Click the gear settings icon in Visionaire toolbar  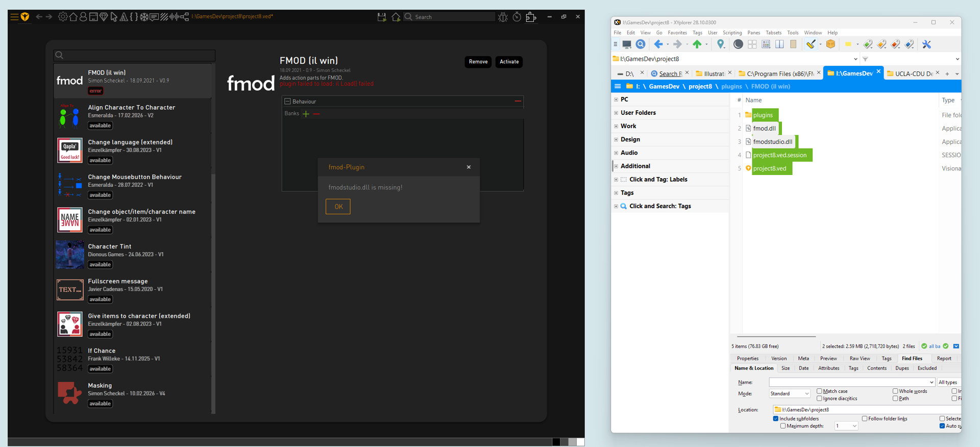point(63,17)
